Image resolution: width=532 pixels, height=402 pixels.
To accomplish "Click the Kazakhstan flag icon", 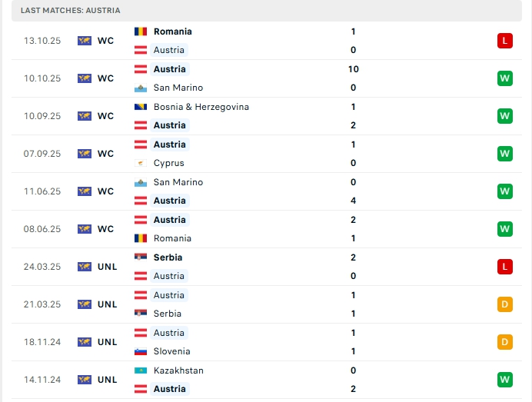I will click(141, 370).
